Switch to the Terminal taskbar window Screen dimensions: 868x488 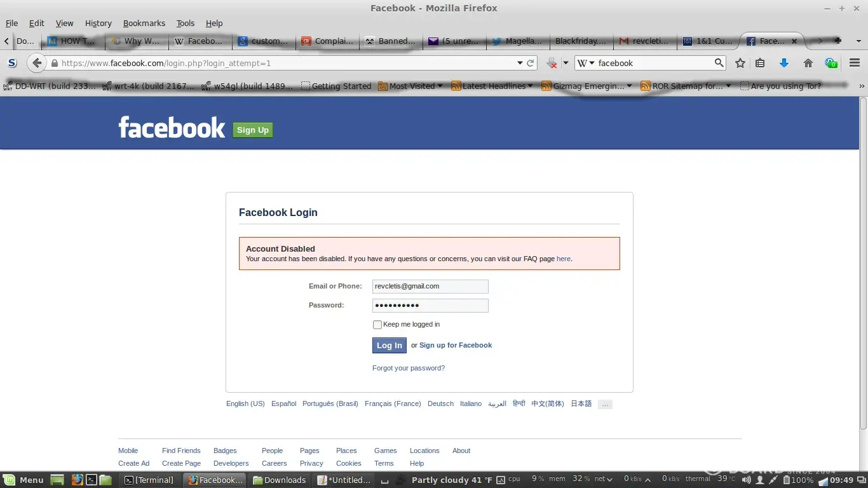tap(150, 480)
